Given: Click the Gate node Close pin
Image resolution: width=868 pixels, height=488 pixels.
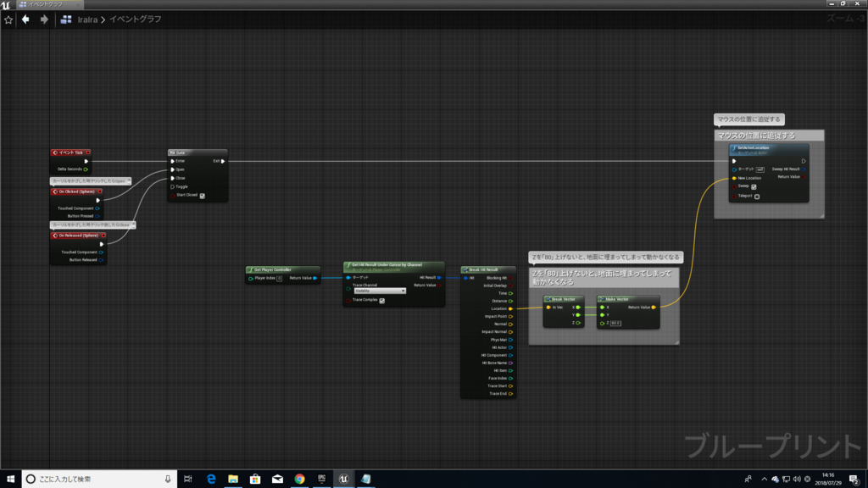Looking at the screenshot, I should click(173, 178).
